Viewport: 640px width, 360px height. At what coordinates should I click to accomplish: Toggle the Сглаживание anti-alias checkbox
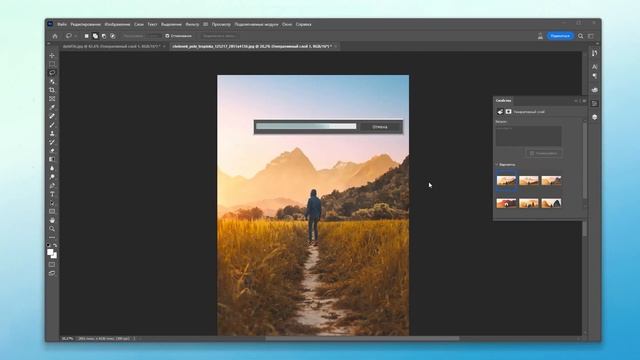coord(167,36)
